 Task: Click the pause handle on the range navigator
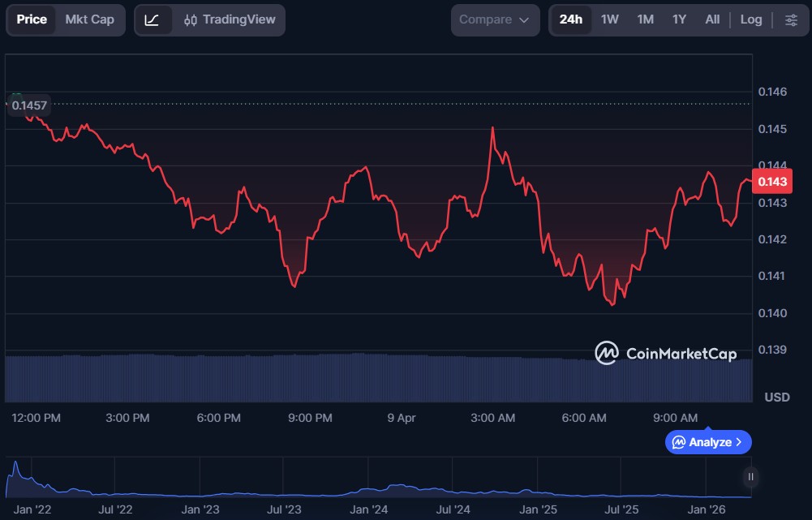click(750, 477)
